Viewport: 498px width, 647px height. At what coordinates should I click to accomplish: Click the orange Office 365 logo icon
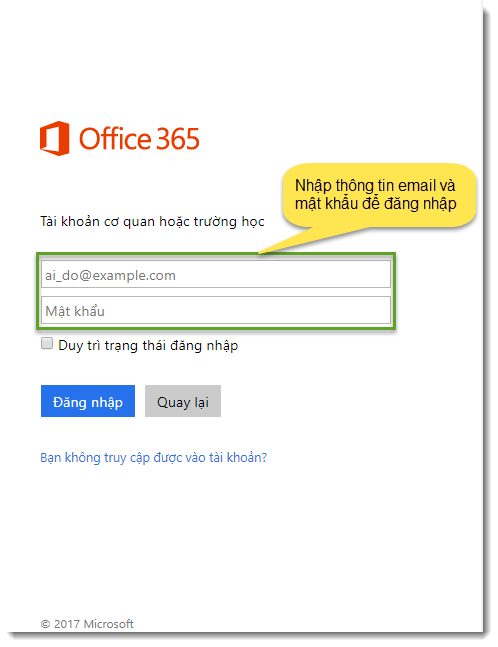coord(54,138)
